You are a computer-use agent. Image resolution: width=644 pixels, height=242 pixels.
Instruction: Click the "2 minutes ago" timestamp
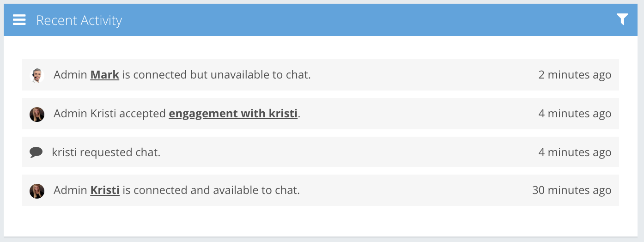point(575,75)
